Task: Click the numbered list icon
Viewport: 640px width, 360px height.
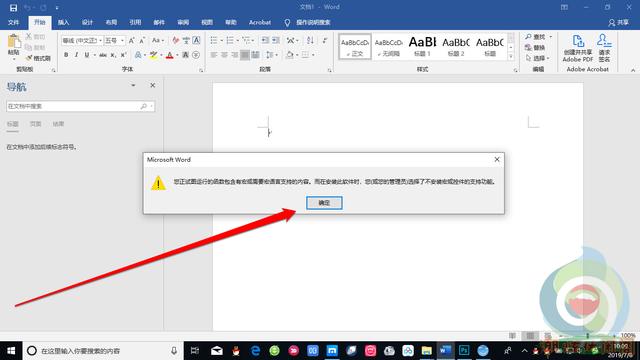Action: click(x=230, y=40)
